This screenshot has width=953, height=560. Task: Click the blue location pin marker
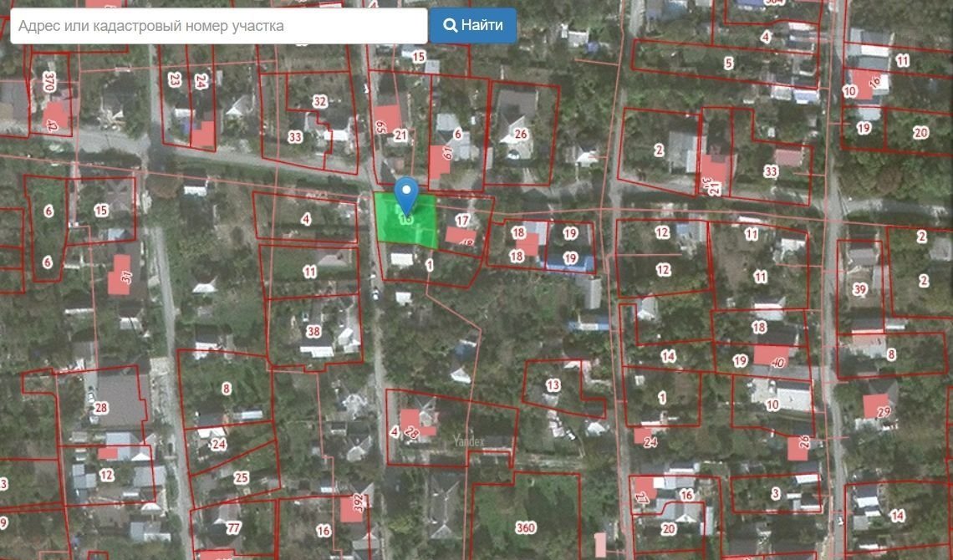(406, 194)
